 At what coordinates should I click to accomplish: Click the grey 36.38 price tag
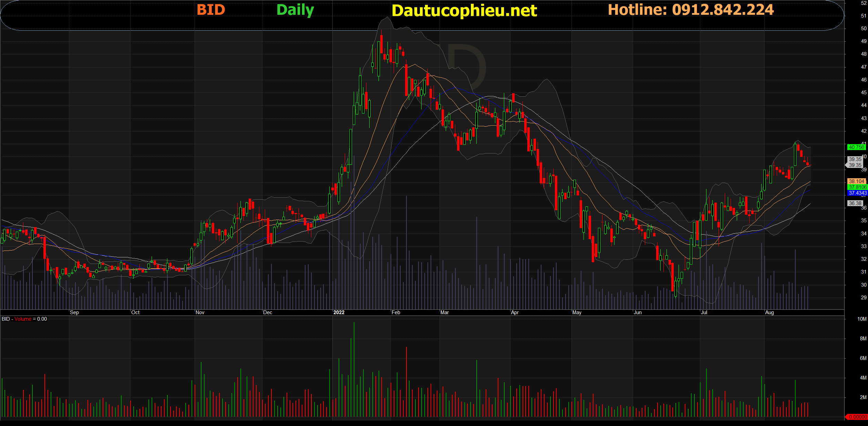tap(855, 203)
